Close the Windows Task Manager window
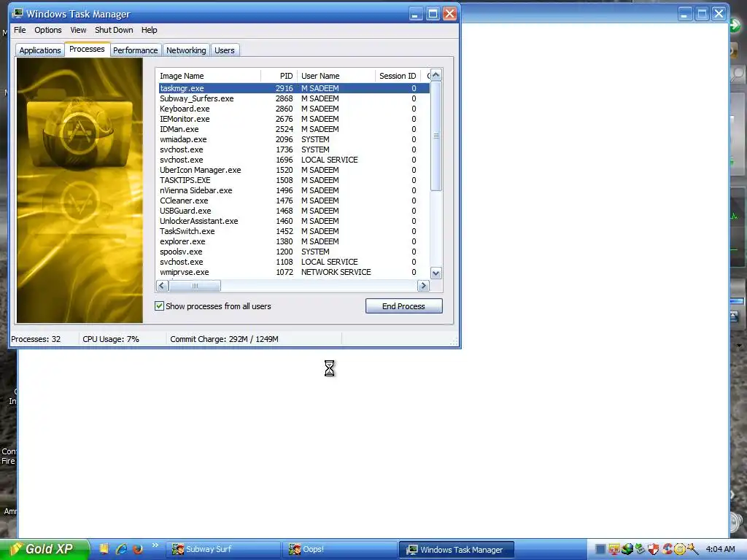 tap(449, 14)
